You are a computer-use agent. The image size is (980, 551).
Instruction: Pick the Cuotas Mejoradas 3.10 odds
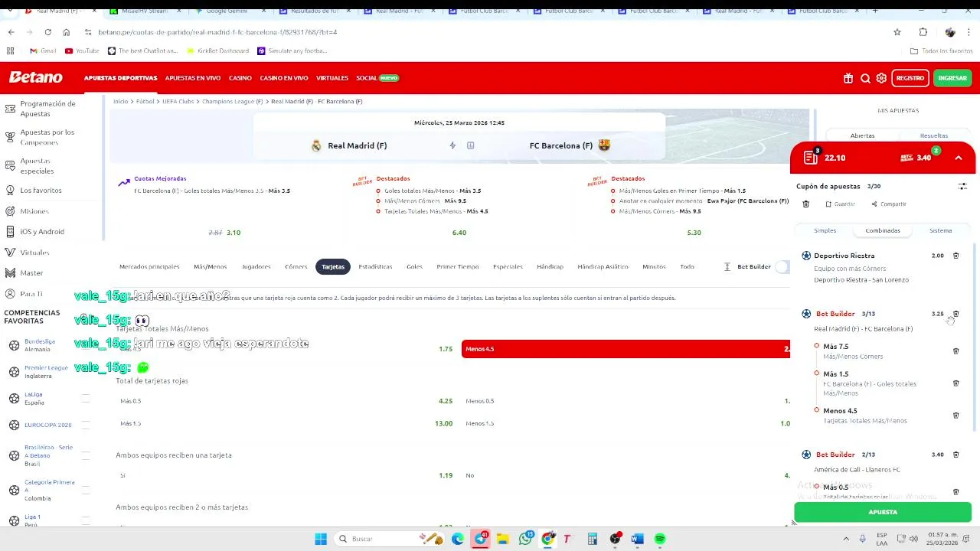point(234,233)
